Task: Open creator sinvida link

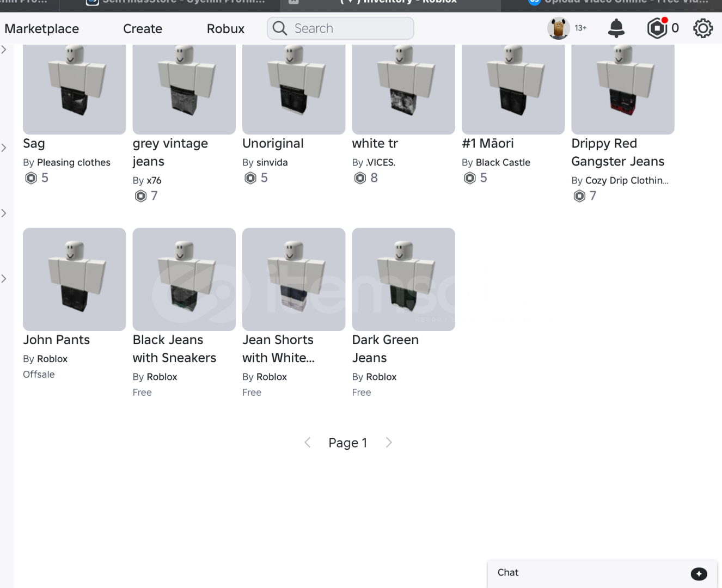Action: tap(272, 163)
